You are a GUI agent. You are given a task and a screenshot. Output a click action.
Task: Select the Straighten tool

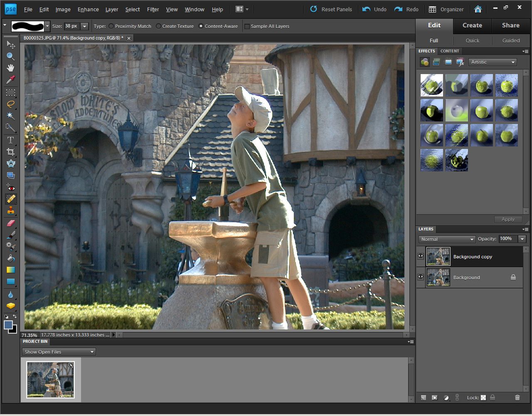(x=10, y=175)
